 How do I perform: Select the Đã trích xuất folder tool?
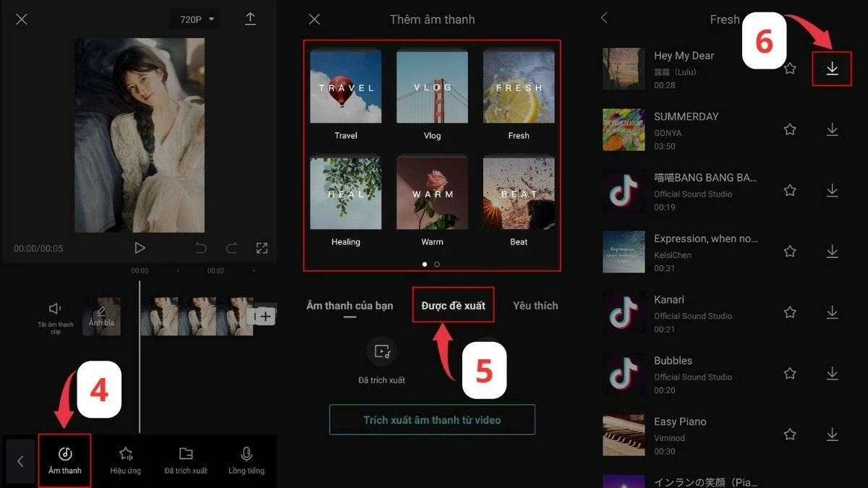[186, 460]
